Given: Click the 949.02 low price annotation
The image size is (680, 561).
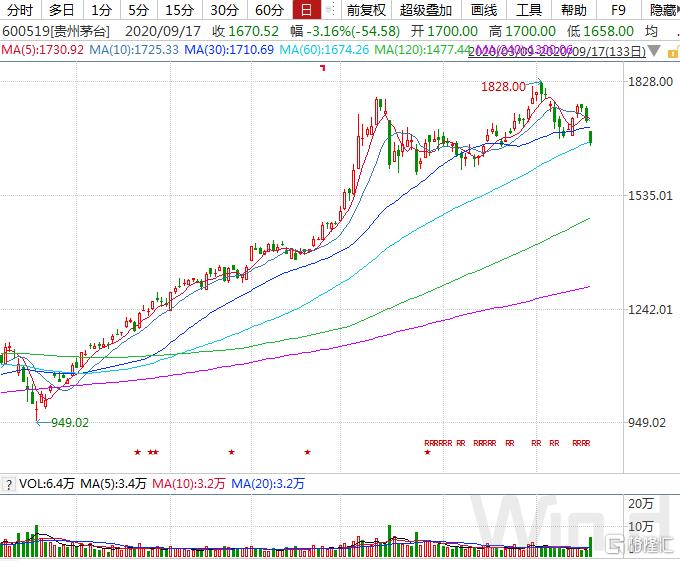Looking at the screenshot, I should pos(70,423).
